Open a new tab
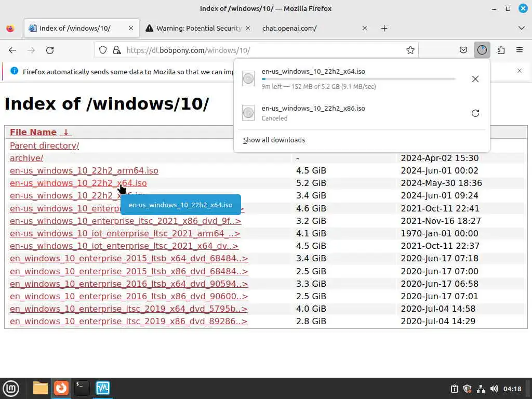The height and width of the screenshot is (399, 532). 384,28
